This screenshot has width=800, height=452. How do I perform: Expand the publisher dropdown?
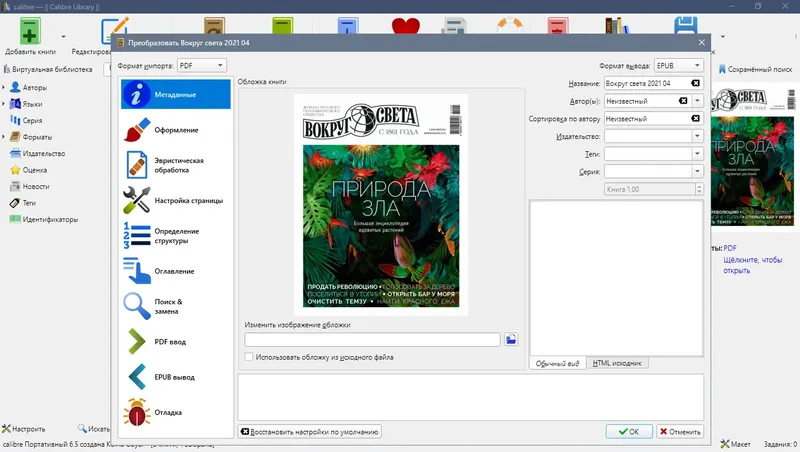[697, 136]
